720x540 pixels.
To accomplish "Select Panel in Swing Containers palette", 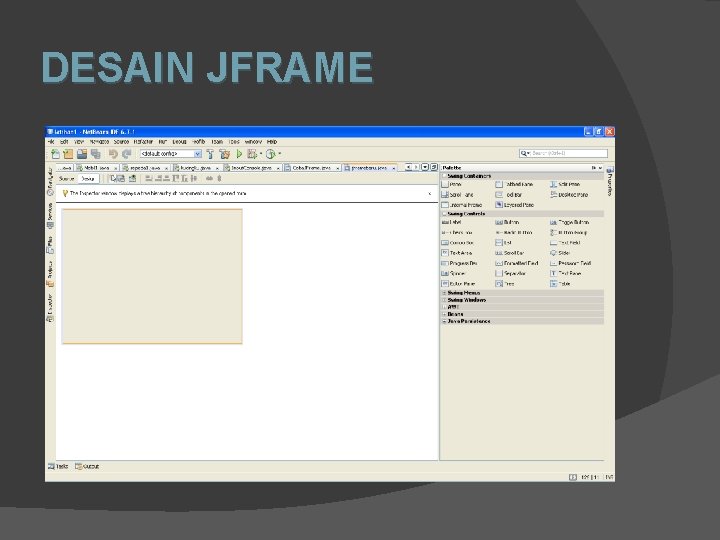I will pyautogui.click(x=451, y=185).
